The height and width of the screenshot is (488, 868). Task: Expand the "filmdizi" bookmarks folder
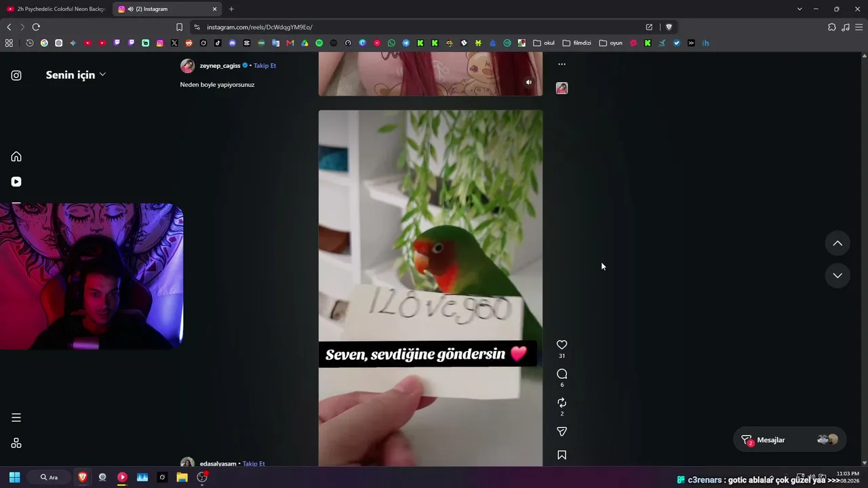tap(577, 43)
